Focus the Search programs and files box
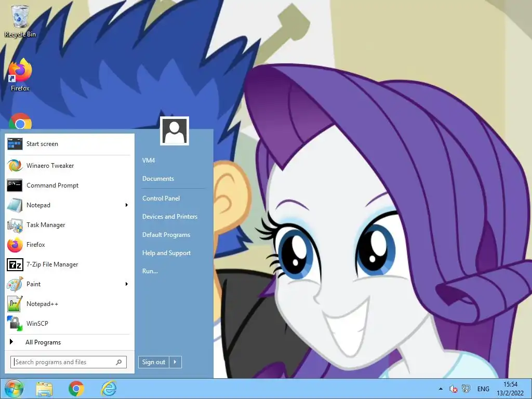The height and width of the screenshot is (399, 532). tap(69, 362)
